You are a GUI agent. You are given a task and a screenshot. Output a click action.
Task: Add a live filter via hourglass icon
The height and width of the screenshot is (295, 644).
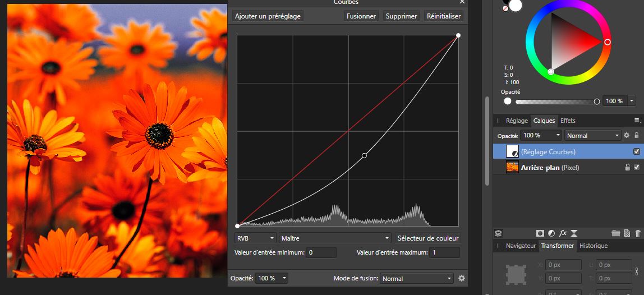(574, 233)
